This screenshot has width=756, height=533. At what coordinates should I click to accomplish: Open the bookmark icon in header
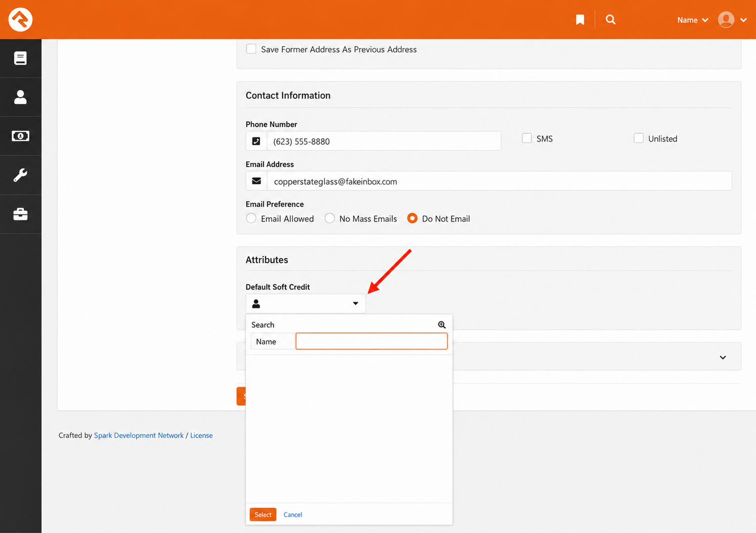(580, 20)
